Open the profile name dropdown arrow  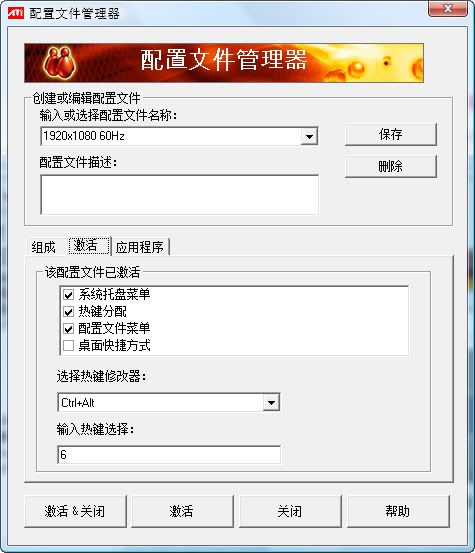click(x=309, y=136)
